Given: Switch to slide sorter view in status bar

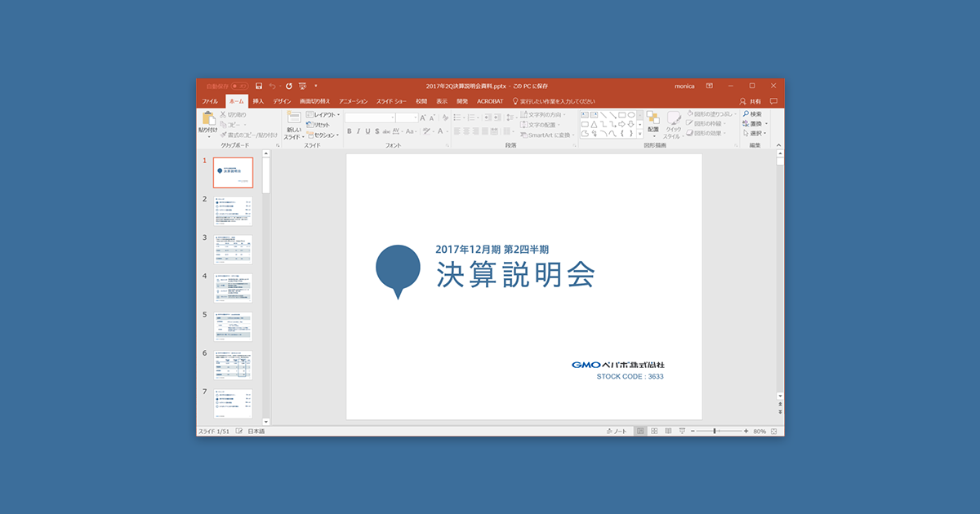Looking at the screenshot, I should pyautogui.click(x=655, y=431).
